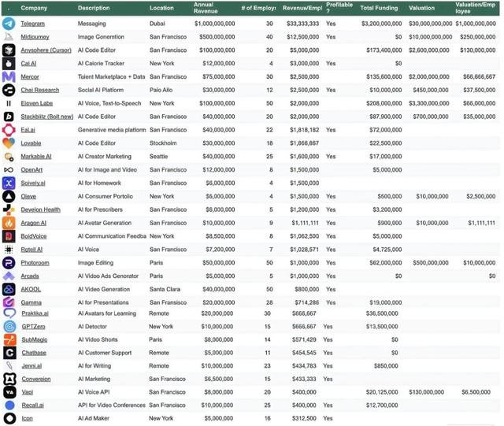Click the 'AI Calorie Tracker' description cell
504x426 pixels.
101,64
